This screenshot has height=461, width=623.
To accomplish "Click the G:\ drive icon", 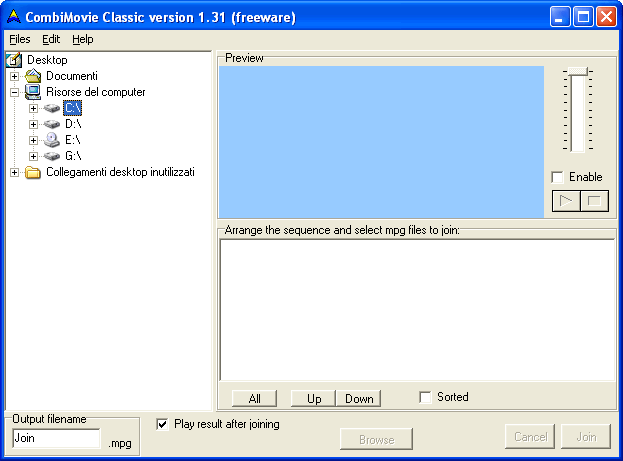I will pyautogui.click(x=52, y=156).
